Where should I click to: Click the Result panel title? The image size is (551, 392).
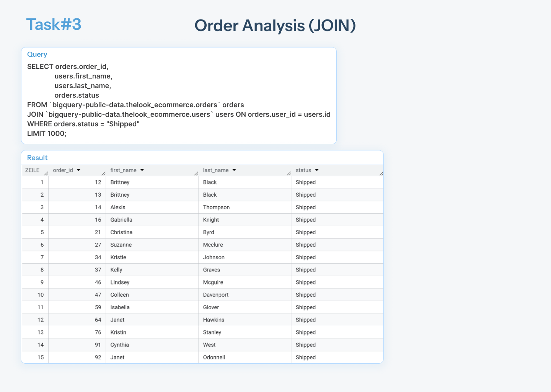37,158
